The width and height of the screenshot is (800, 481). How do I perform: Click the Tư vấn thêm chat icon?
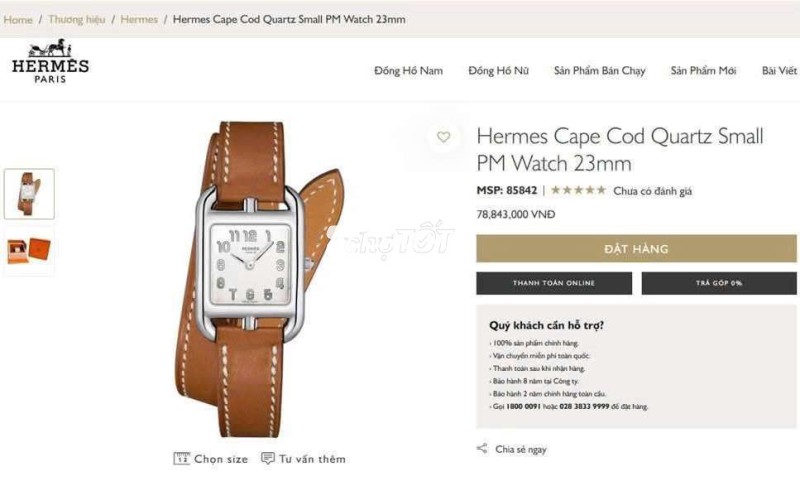[x=267, y=458]
